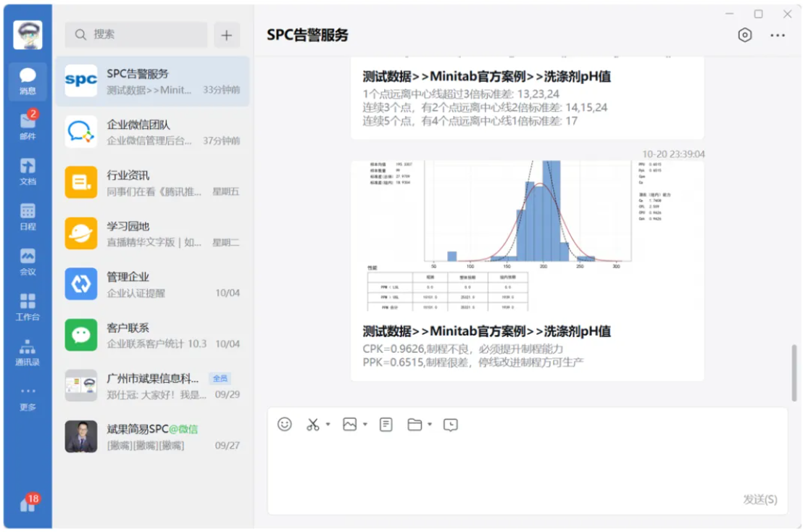
Task: Expand the screenshot tool dropdown arrow
Action: [328, 425]
